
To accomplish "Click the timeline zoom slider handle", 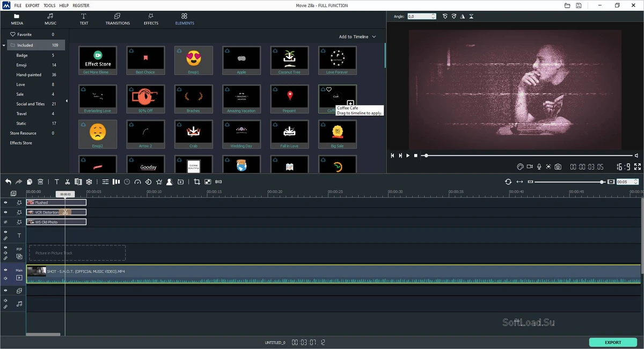I will point(602,182).
